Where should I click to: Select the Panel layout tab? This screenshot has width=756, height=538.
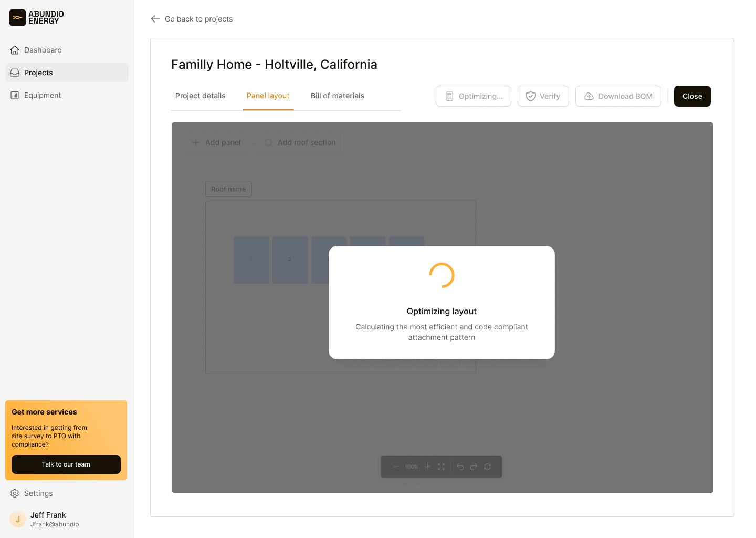click(268, 96)
